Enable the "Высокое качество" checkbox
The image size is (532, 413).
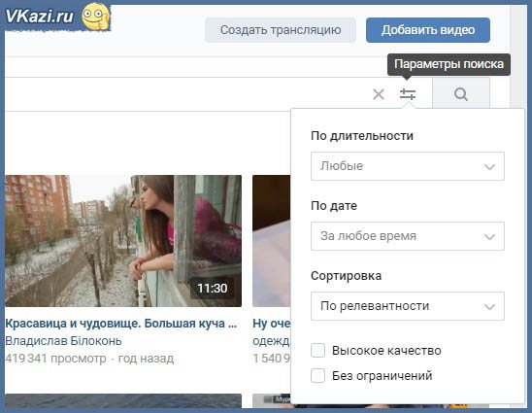point(317,351)
